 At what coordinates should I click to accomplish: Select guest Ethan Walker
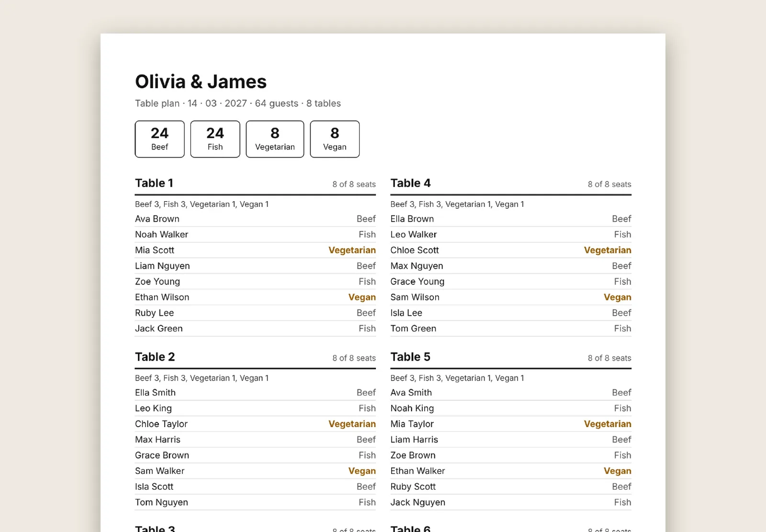click(x=417, y=471)
